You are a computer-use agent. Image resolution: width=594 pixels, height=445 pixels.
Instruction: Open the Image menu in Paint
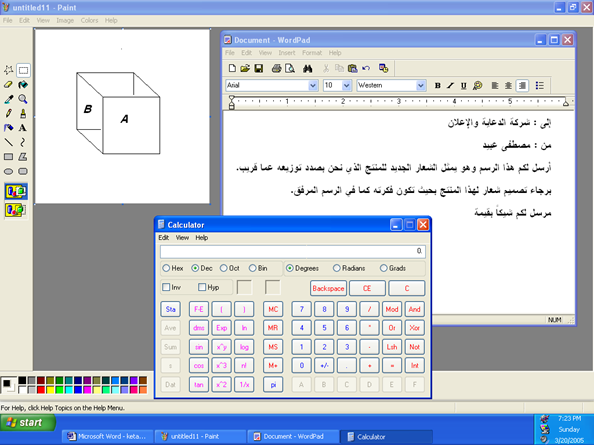(x=65, y=20)
